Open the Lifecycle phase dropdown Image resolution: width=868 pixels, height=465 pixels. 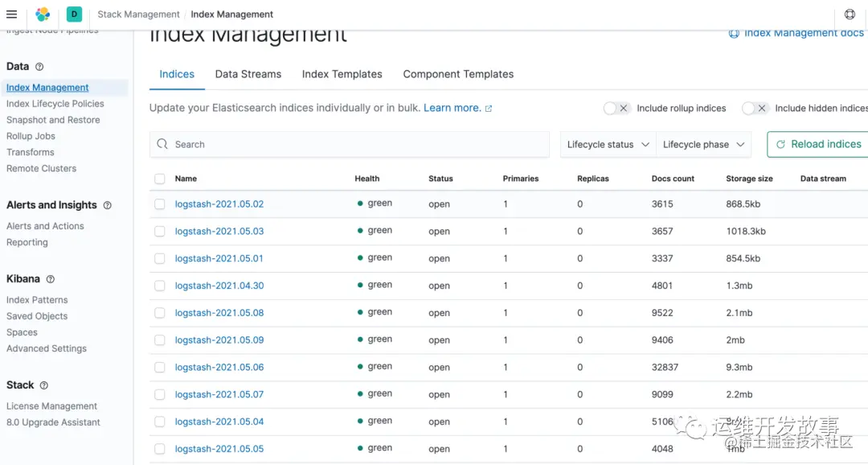click(x=703, y=145)
